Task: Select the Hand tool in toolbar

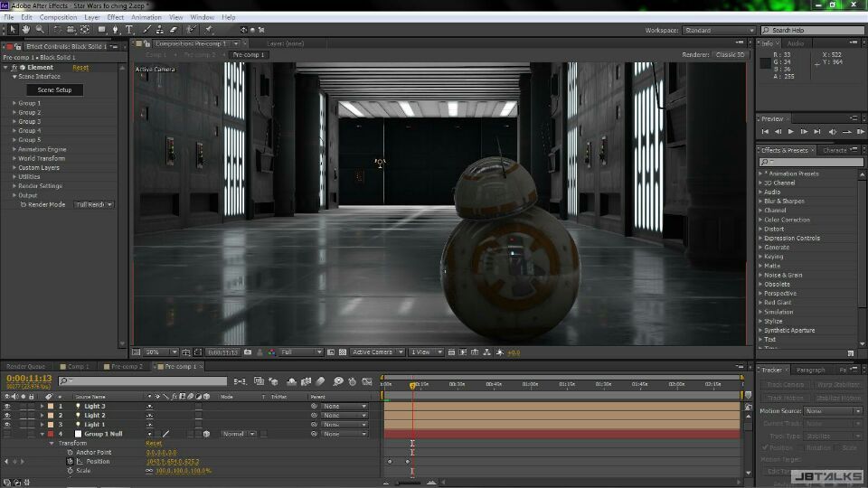Action: 26,29
